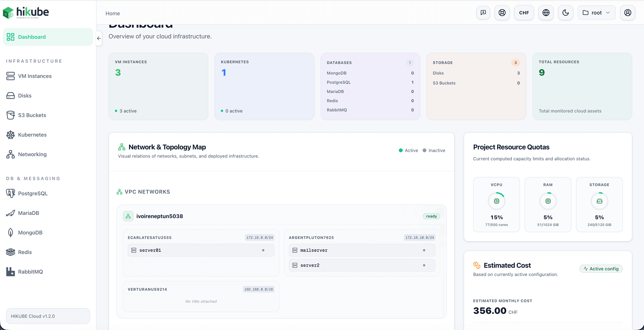Click the Disks row in Storage card
The width and height of the screenshot is (644, 330).
(x=476, y=73)
